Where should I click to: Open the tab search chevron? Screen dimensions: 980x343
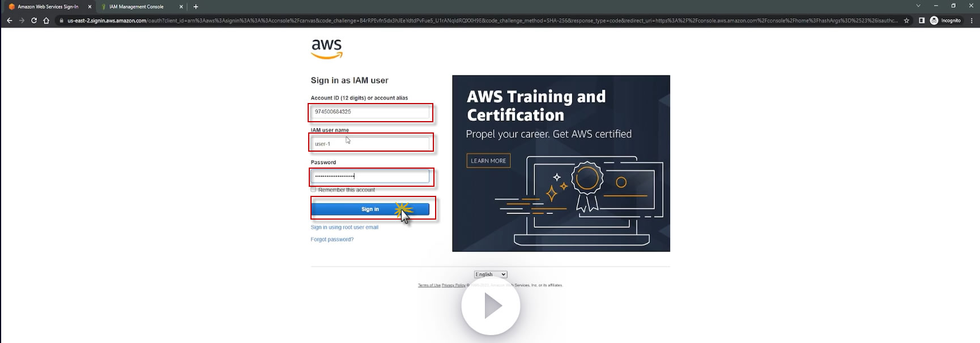pyautogui.click(x=918, y=6)
